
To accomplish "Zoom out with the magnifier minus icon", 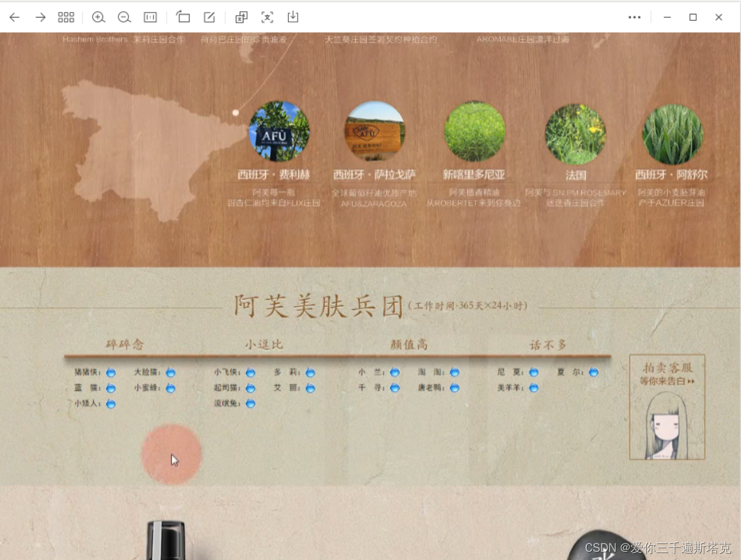I will [125, 18].
